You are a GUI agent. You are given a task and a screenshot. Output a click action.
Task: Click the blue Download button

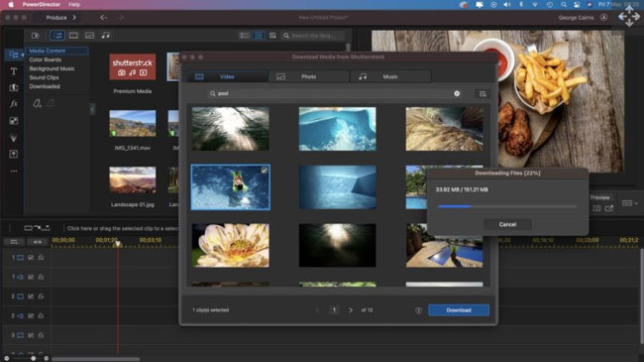[x=459, y=310]
